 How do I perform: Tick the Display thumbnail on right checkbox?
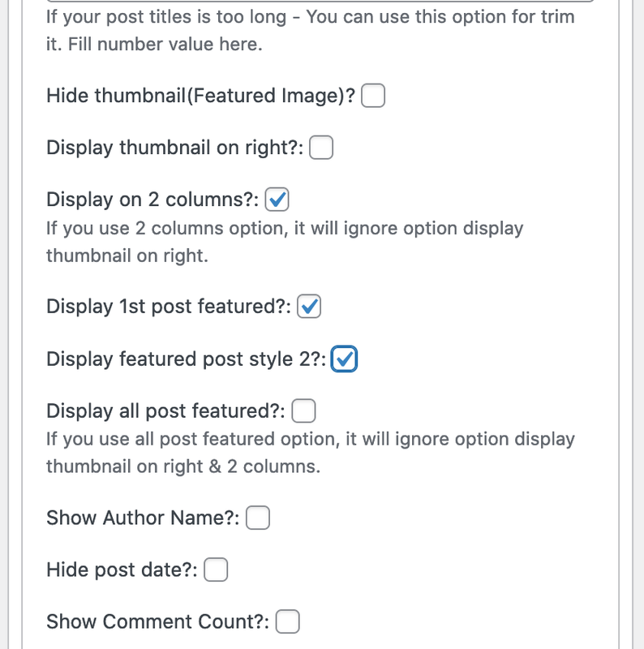pos(321,148)
